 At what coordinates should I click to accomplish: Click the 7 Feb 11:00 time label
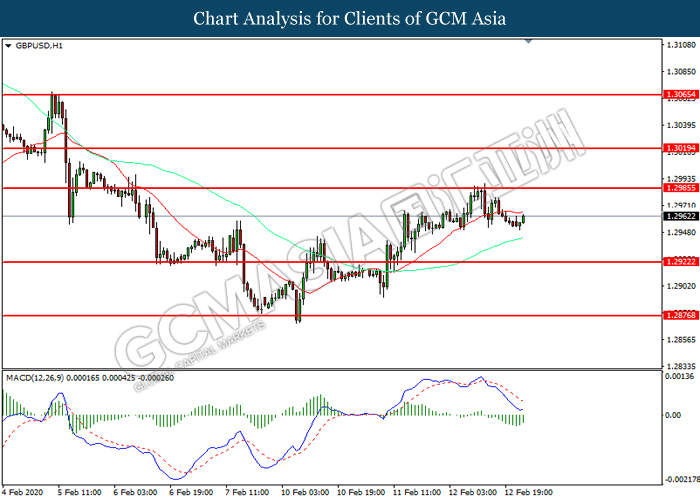click(247, 492)
